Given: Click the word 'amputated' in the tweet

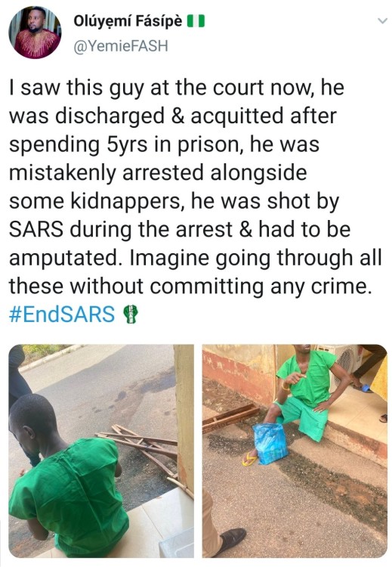Looking at the screenshot, I should tap(67, 259).
